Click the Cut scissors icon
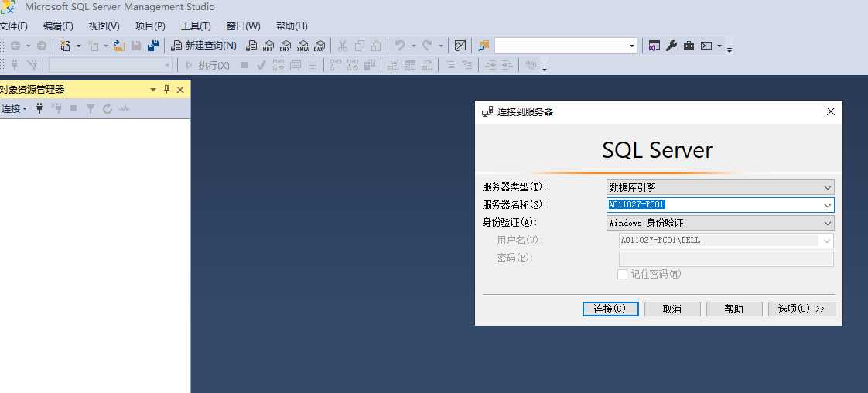The height and width of the screenshot is (393, 868). [343, 46]
